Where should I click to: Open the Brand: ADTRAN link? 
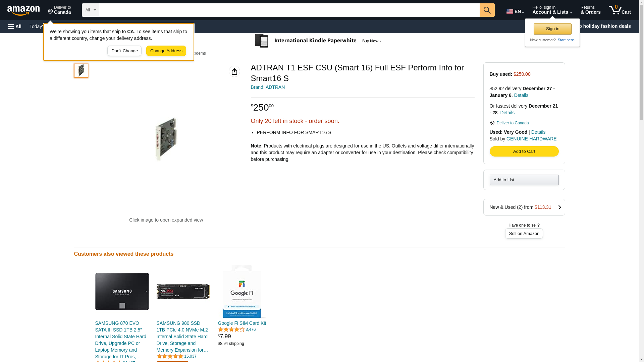click(268, 87)
